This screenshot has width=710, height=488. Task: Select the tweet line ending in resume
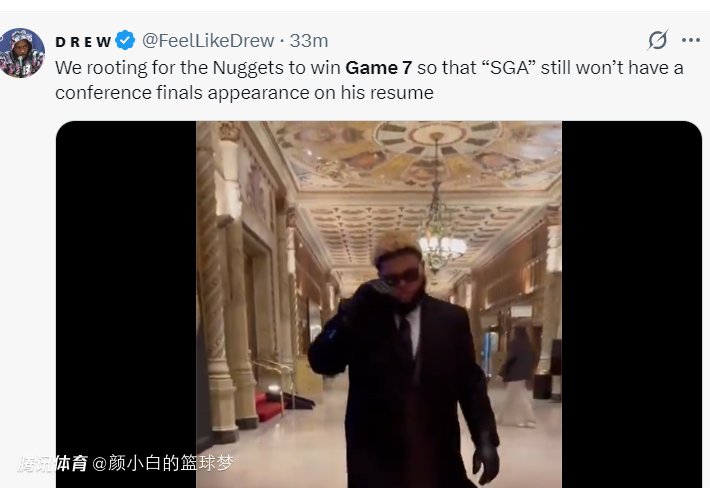pos(245,93)
